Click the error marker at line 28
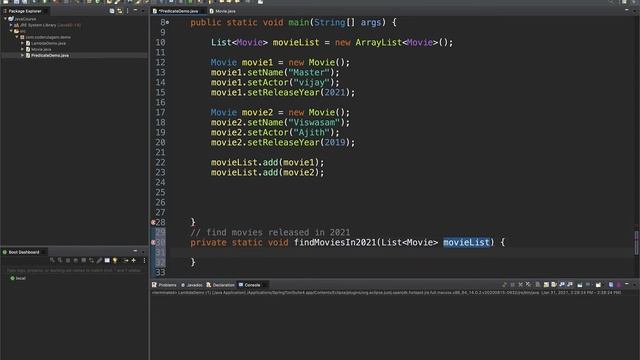640x360 pixels. 153,222
